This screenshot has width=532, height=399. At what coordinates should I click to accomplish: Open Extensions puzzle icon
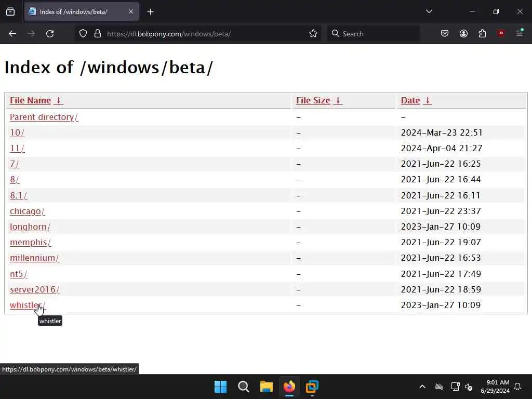coord(482,33)
